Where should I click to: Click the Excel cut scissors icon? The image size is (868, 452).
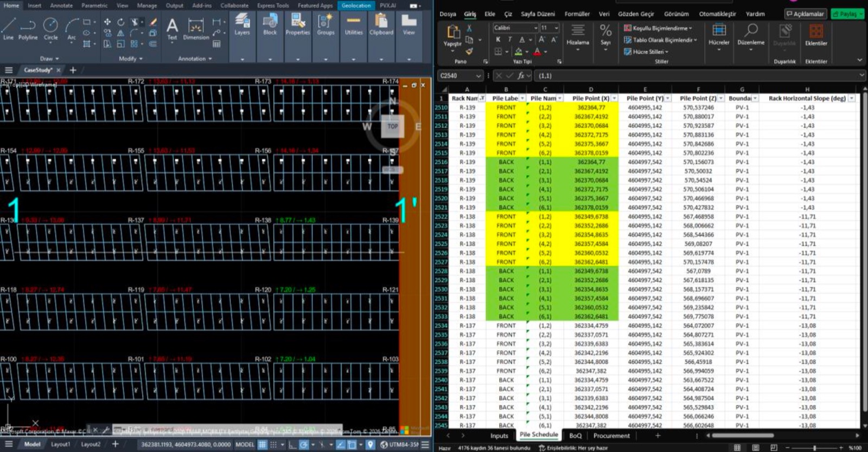pos(470,28)
